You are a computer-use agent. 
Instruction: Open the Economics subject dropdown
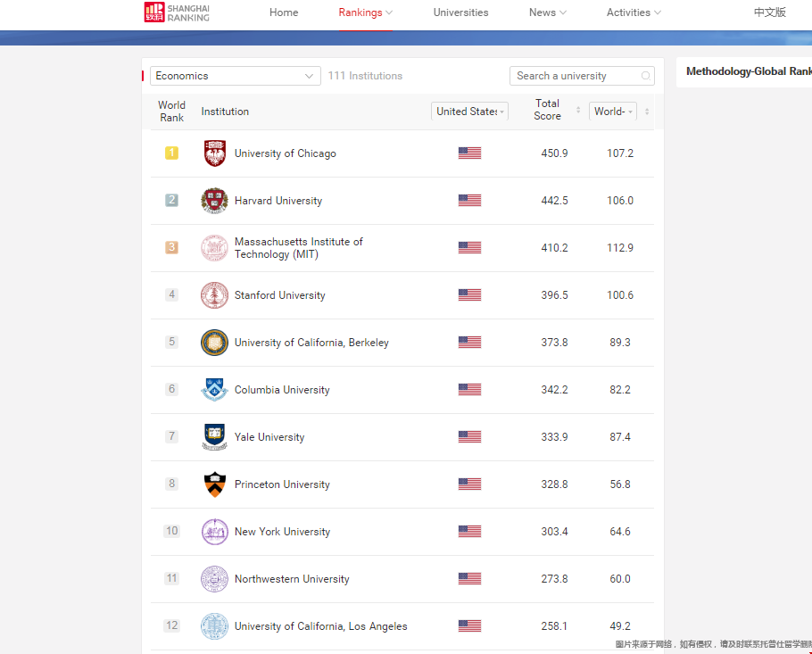[x=235, y=76]
